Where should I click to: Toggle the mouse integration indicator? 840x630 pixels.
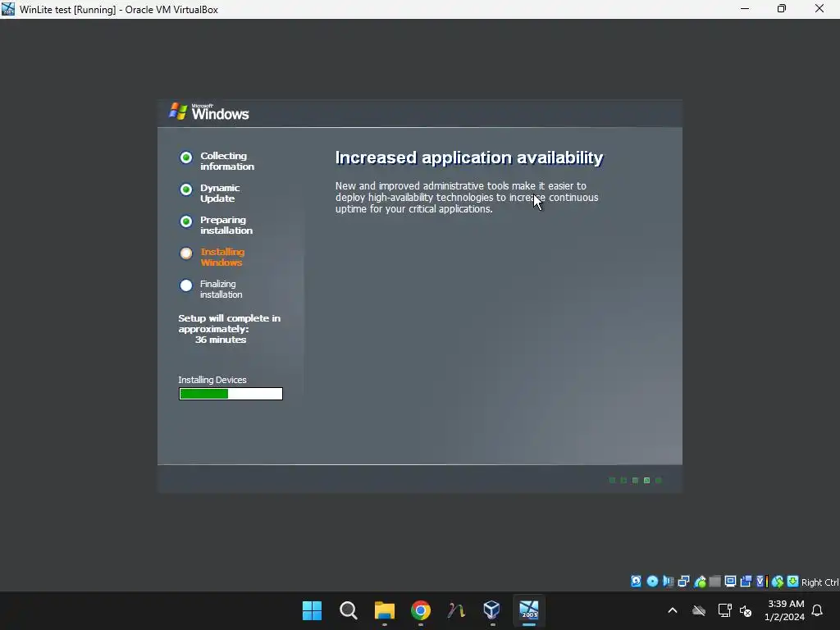(x=778, y=582)
